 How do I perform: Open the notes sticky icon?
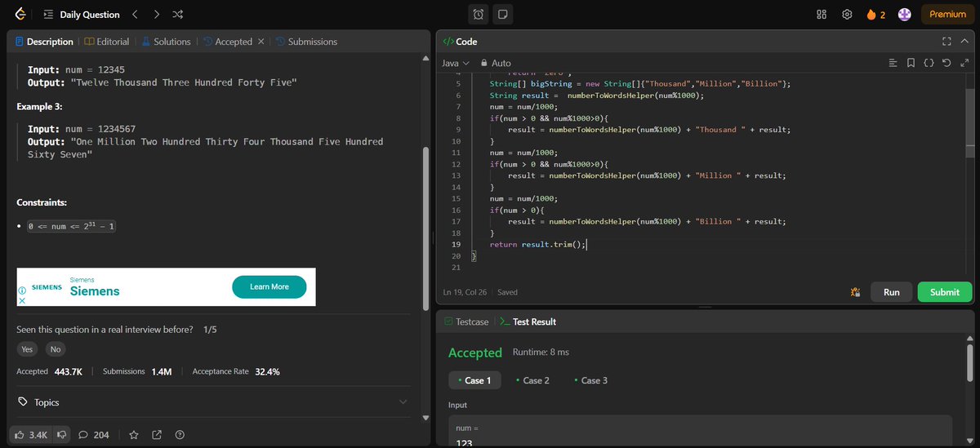(503, 14)
